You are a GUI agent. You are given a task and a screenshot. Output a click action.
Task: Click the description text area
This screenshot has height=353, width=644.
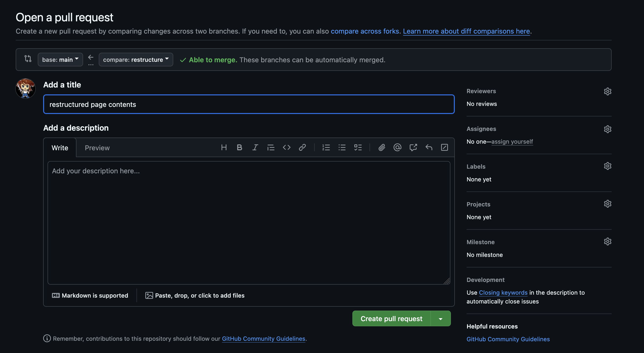pos(249,223)
